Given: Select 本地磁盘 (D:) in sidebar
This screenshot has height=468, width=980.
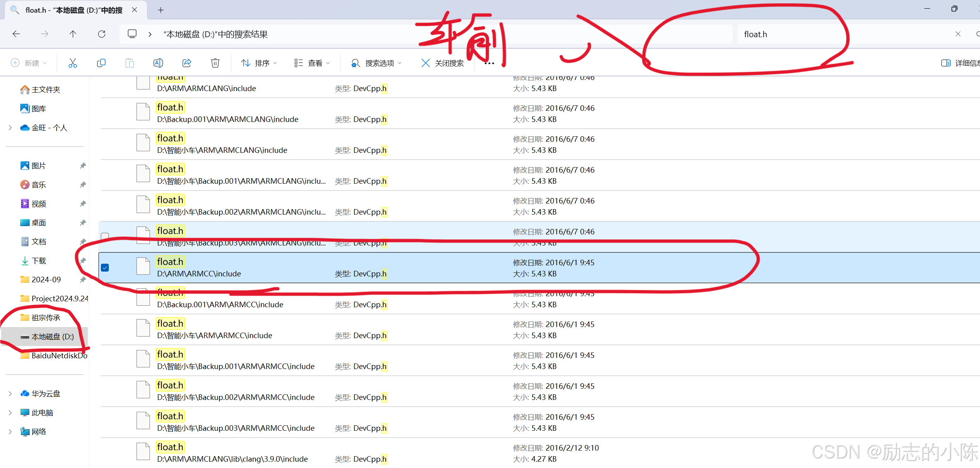Looking at the screenshot, I should (52, 337).
